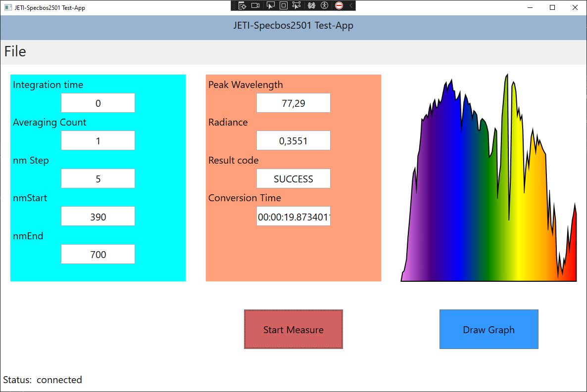This screenshot has width=587, height=392.
Task: Click the 'Peak Wavelength' label
Action: [x=245, y=85]
